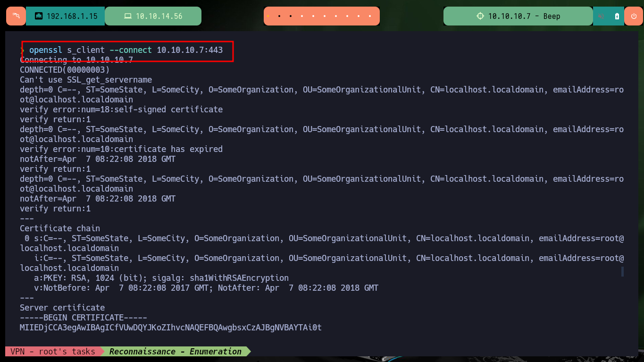Select the "VPN - root's tasks" status segment
The width and height of the screenshot is (644, 362).
[x=53, y=352]
